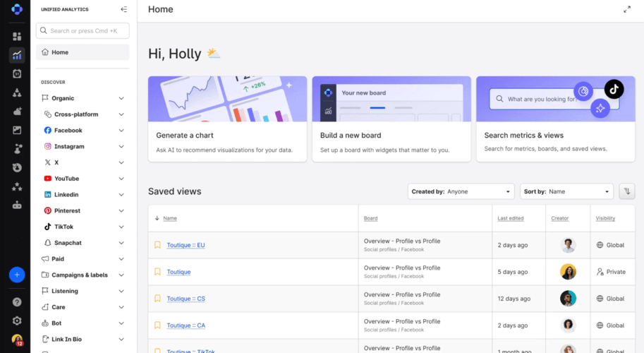
Task: Click bookmark icon for Toutique :: CA
Action: pos(157,325)
